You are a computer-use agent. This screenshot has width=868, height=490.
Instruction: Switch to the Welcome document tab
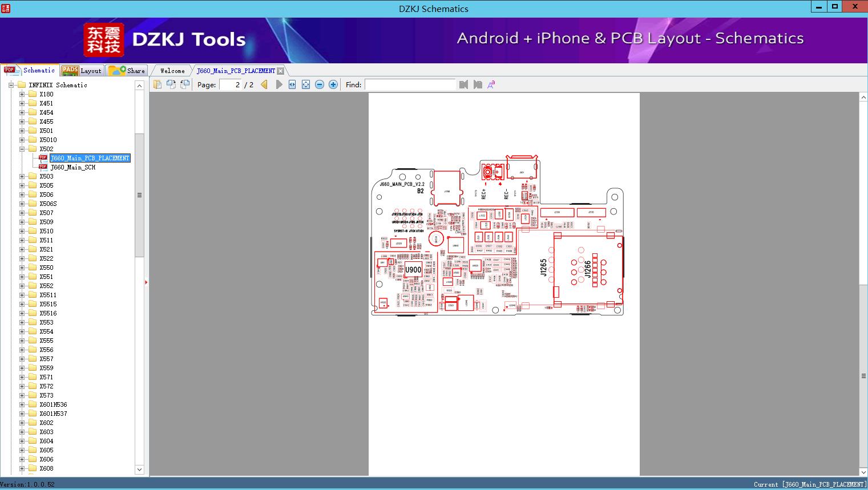tap(172, 71)
